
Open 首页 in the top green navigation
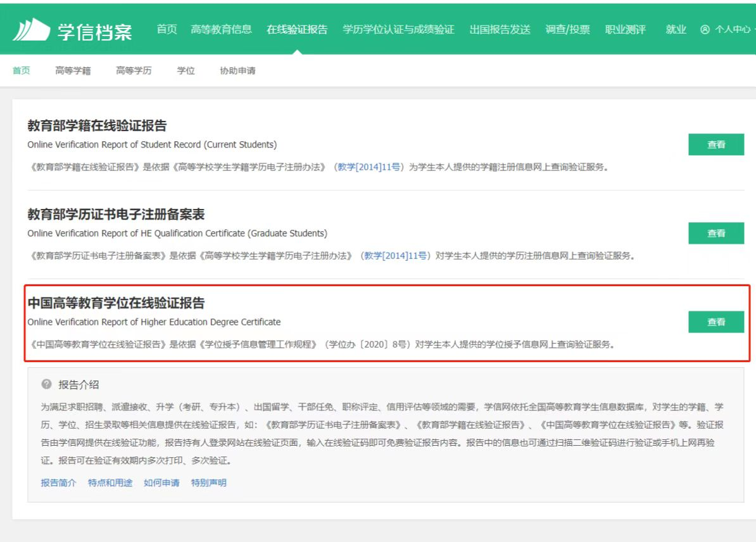point(167,29)
